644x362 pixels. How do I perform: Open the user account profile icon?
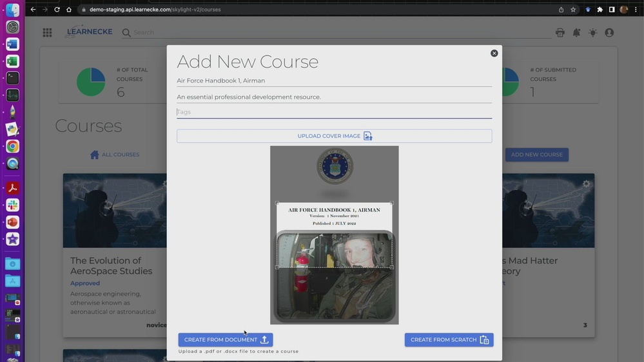click(x=609, y=32)
